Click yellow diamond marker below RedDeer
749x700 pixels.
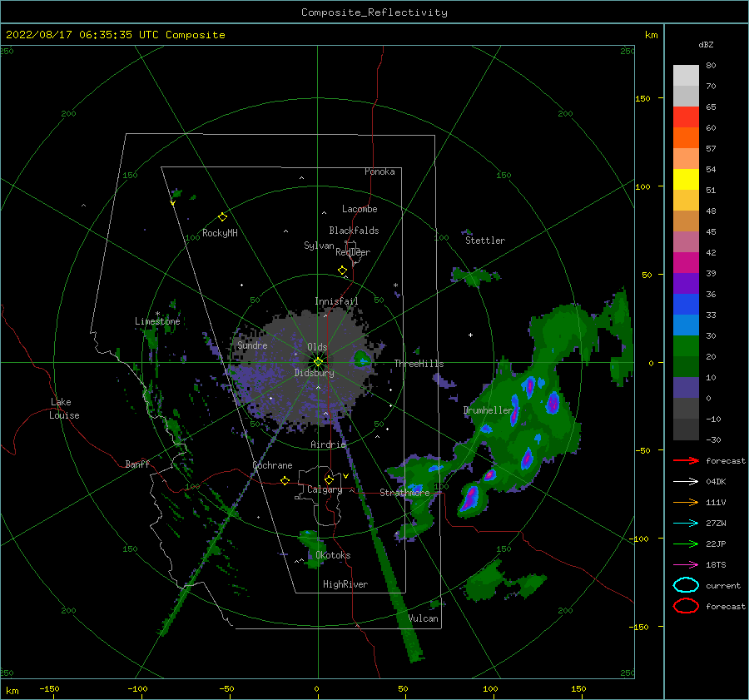342,271
